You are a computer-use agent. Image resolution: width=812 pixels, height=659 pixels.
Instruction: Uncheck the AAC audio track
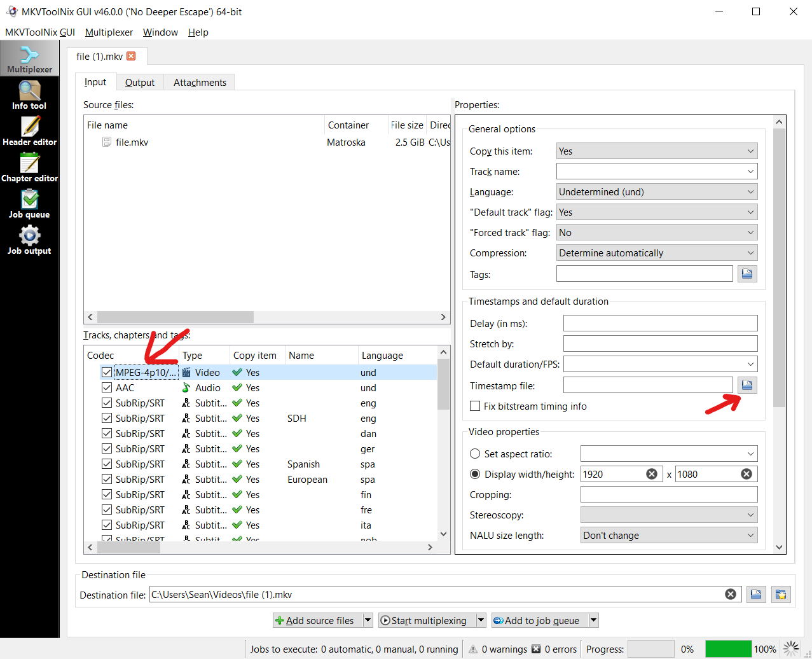point(107,387)
